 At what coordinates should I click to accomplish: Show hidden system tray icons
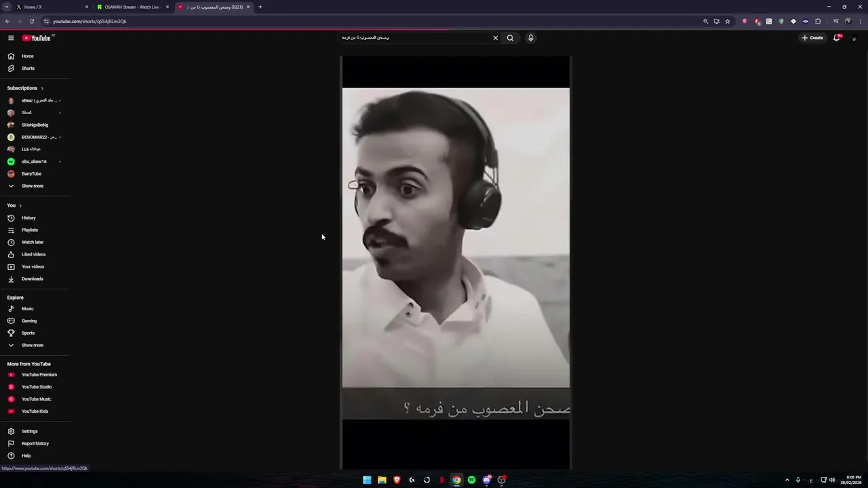[x=787, y=480]
